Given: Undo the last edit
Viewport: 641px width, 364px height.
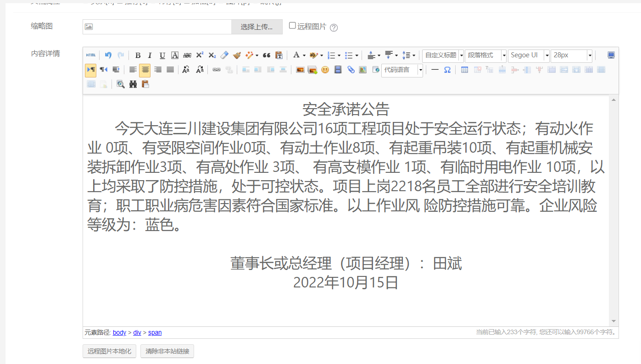Looking at the screenshot, I should (x=108, y=55).
